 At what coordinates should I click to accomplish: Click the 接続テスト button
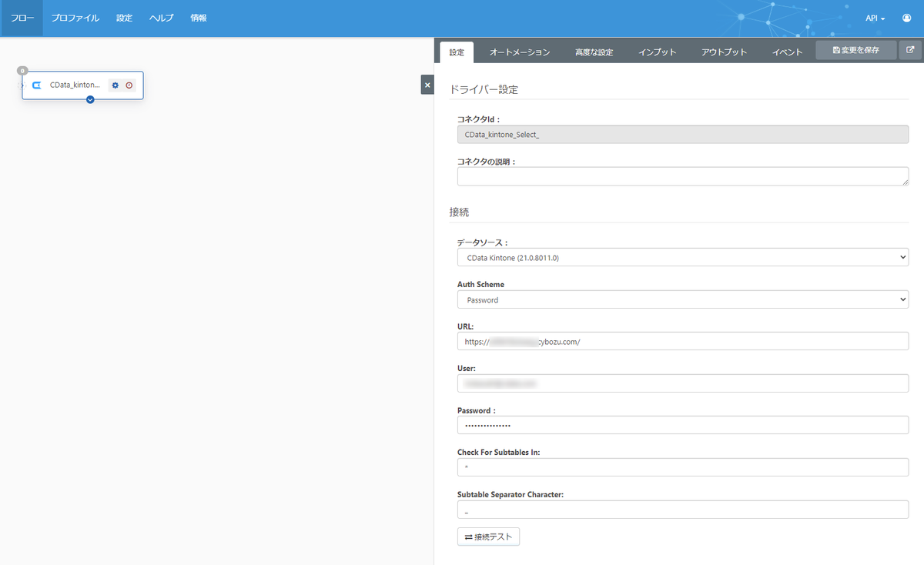[488, 537]
